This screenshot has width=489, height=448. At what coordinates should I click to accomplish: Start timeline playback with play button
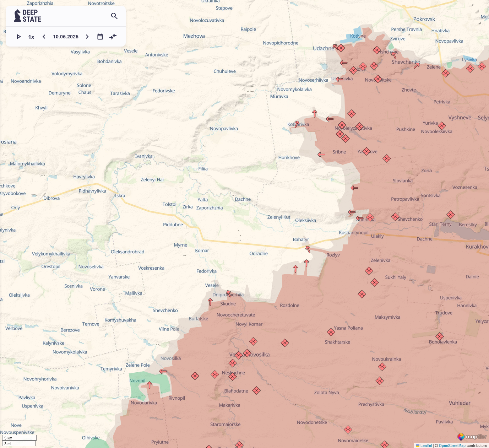[19, 37]
